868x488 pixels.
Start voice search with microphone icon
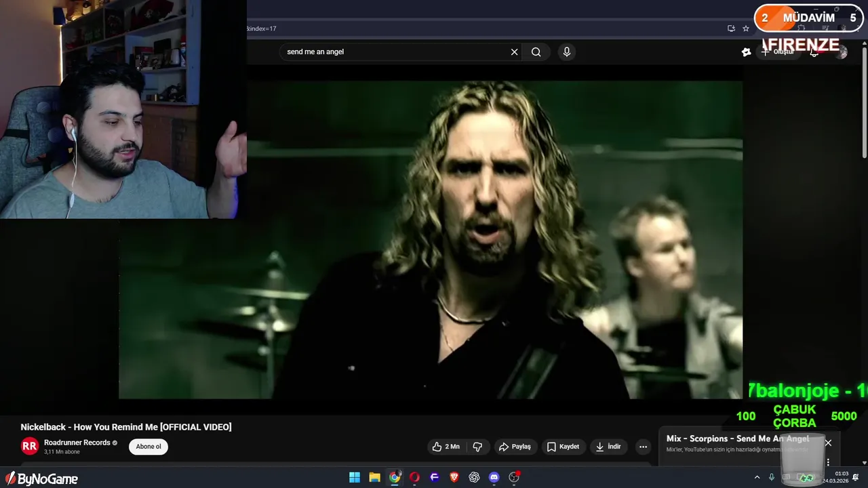pos(567,52)
